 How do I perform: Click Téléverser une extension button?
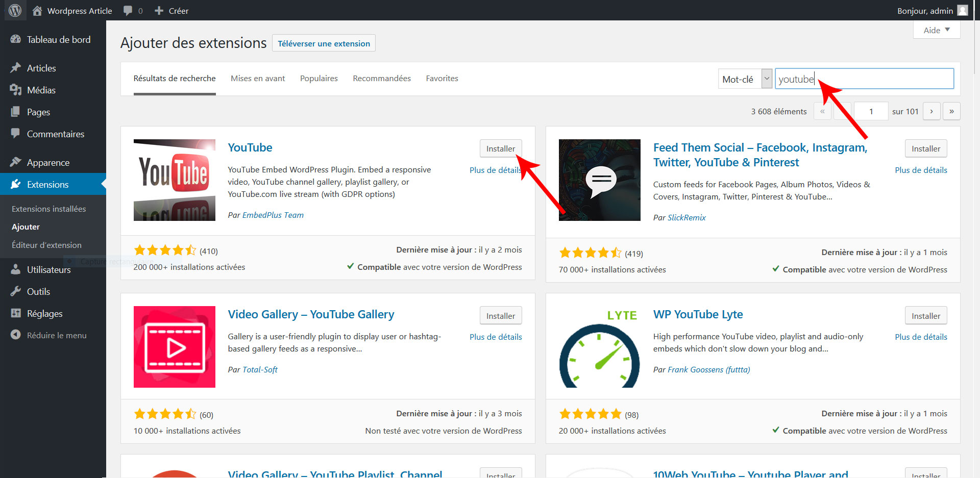pos(324,43)
